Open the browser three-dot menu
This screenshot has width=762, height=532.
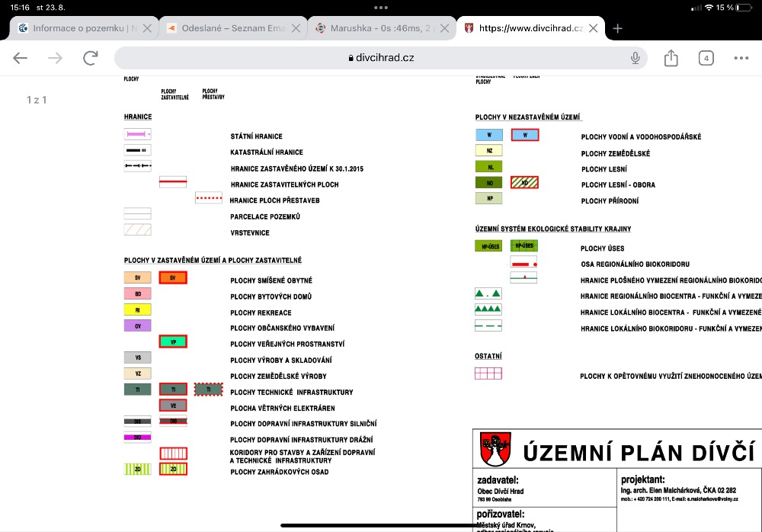tap(741, 58)
